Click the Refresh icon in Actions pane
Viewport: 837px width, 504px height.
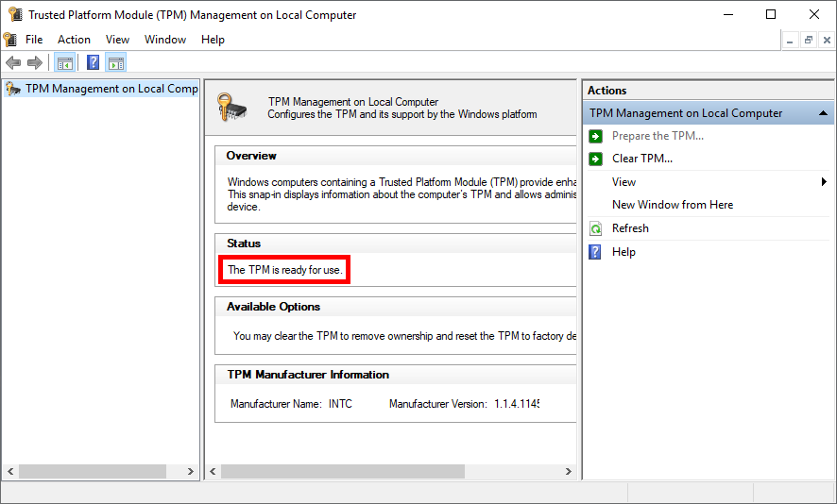coord(596,228)
